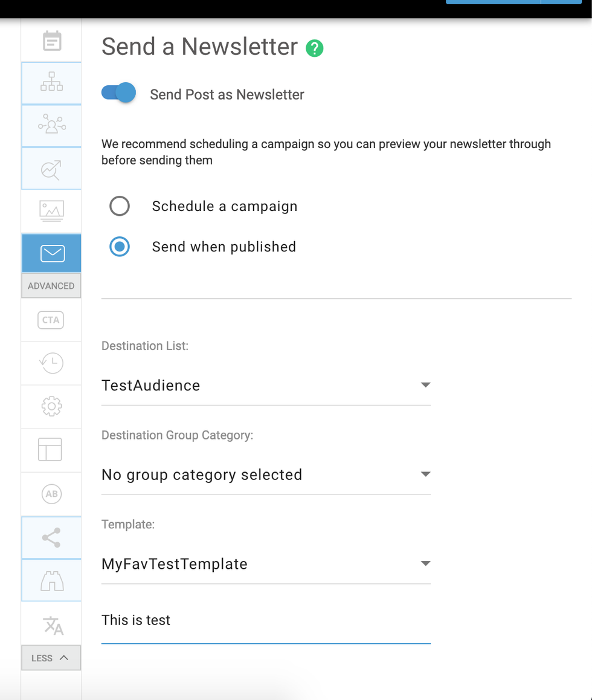
Task: Click the social share sidebar icon
Action: click(51, 537)
